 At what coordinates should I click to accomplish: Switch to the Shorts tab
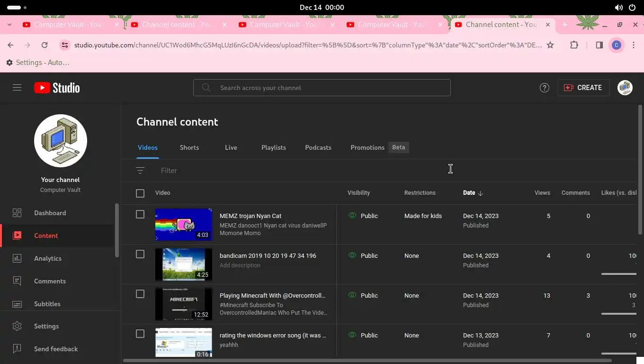pyautogui.click(x=189, y=147)
